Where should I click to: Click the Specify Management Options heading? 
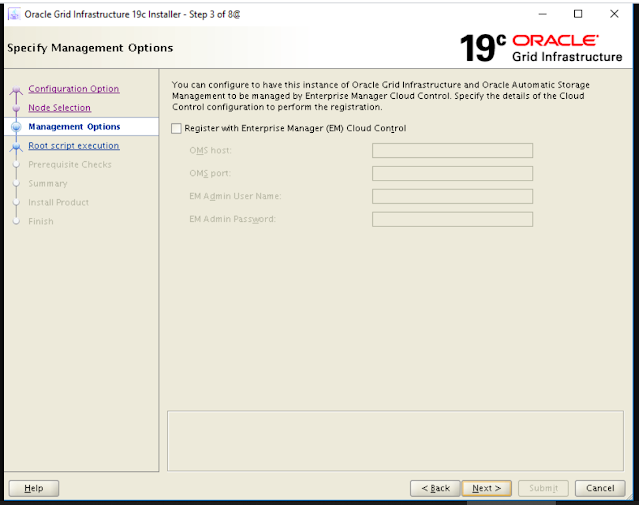tap(90, 48)
